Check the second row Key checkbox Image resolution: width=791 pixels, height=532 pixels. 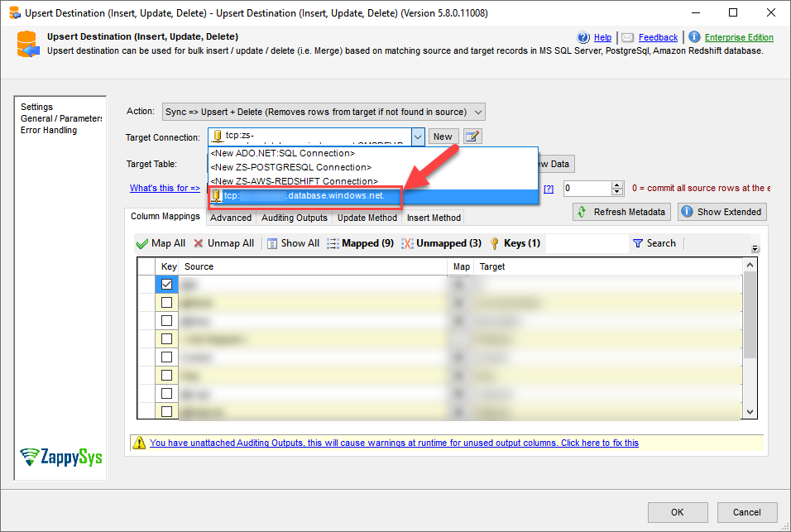pos(167,303)
